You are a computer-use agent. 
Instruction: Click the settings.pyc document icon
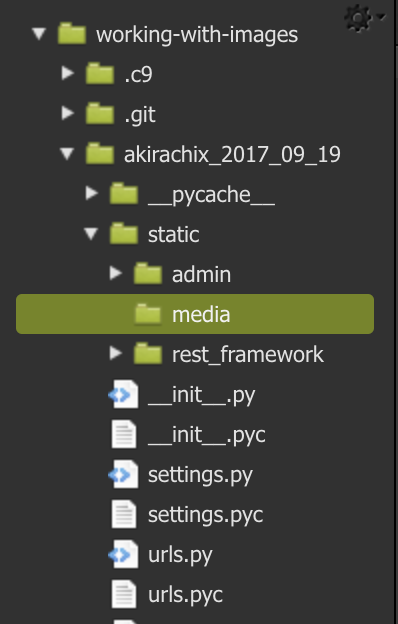click(x=124, y=514)
